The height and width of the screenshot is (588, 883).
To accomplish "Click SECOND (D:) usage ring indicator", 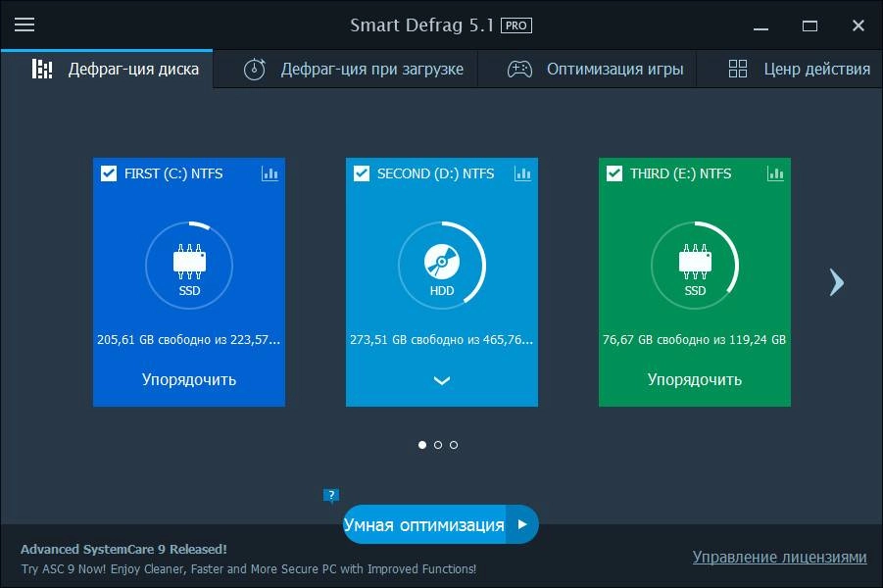I will (442, 266).
